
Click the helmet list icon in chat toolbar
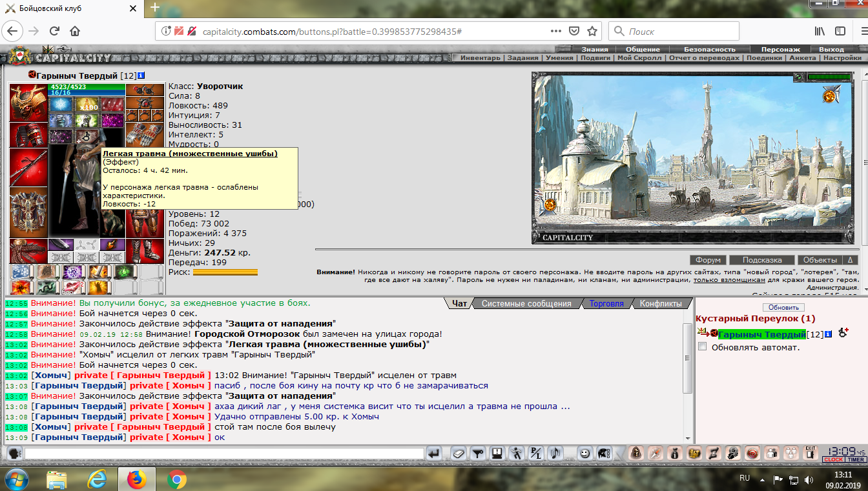[604, 454]
